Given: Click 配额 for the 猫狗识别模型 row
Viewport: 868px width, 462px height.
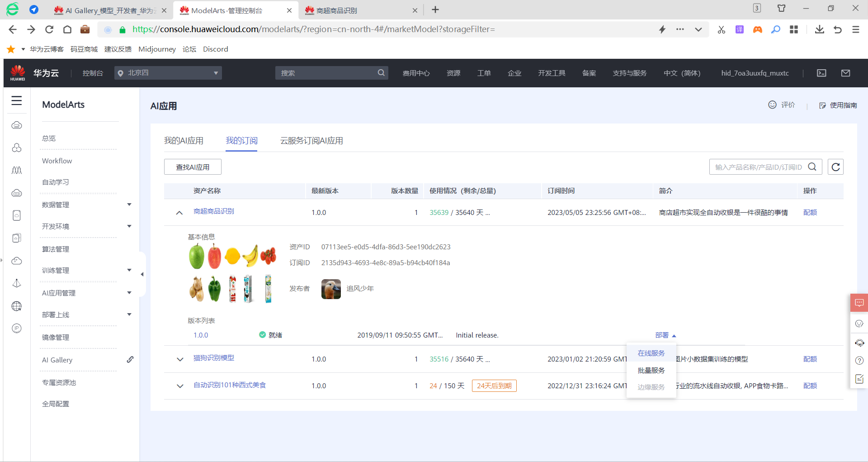Looking at the screenshot, I should (810, 359).
